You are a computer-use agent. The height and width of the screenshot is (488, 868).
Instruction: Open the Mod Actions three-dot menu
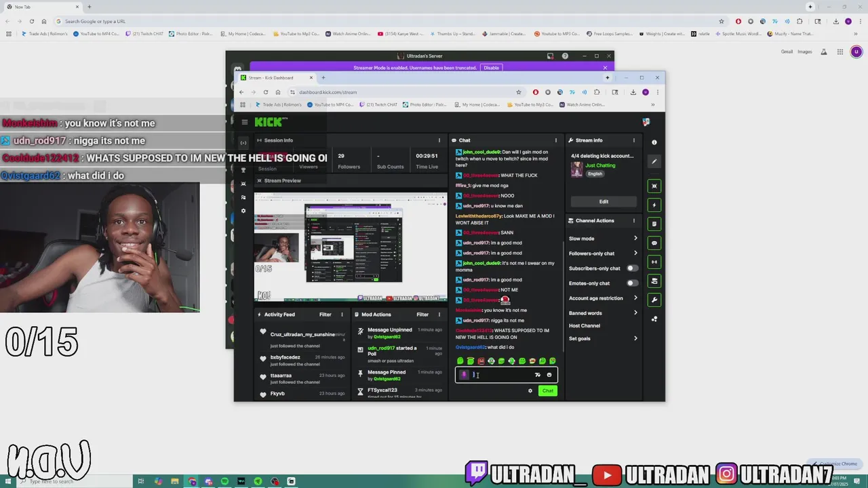point(439,314)
